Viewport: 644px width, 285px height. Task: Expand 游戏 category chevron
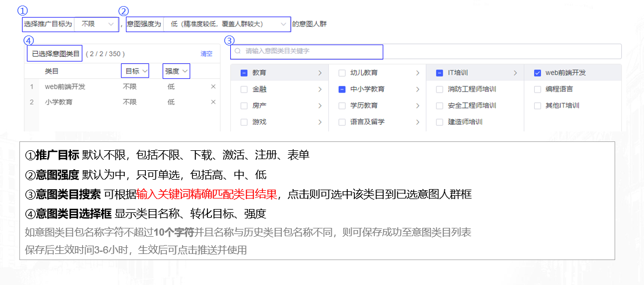pyautogui.click(x=320, y=122)
